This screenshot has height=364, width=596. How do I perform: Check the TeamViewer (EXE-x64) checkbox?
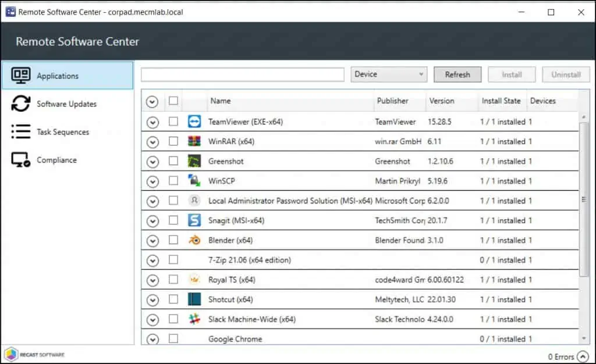coord(173,122)
